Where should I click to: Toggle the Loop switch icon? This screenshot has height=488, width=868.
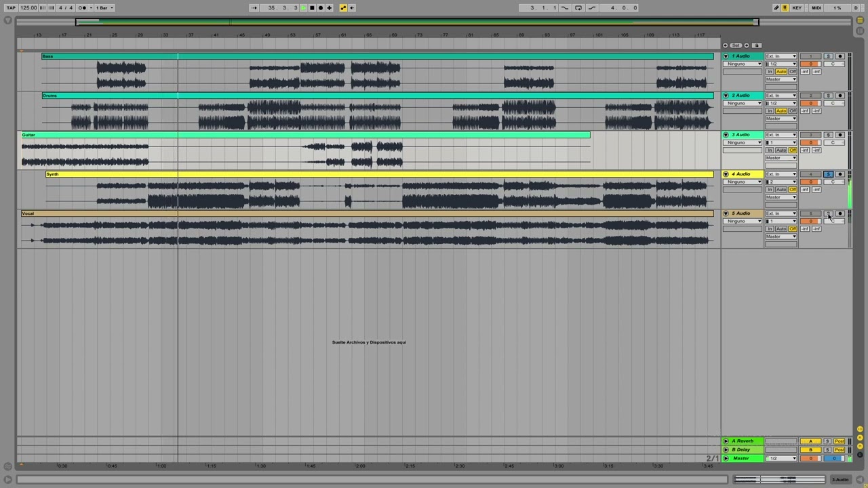click(578, 7)
